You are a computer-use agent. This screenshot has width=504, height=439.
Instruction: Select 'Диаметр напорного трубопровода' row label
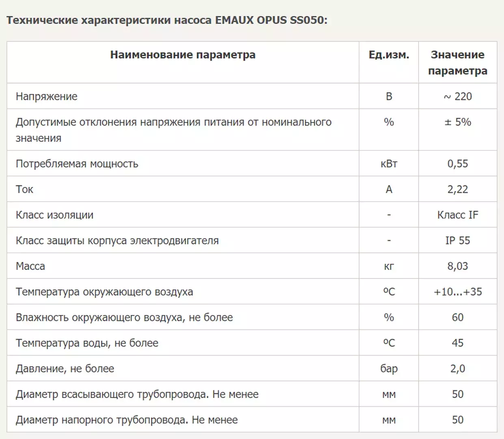click(127, 420)
